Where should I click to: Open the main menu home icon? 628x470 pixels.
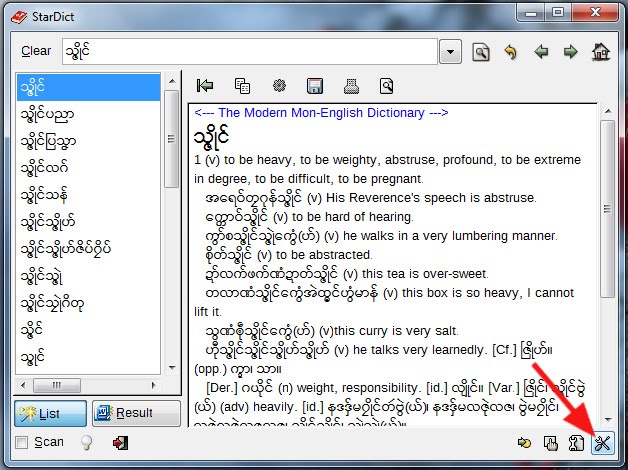600,51
